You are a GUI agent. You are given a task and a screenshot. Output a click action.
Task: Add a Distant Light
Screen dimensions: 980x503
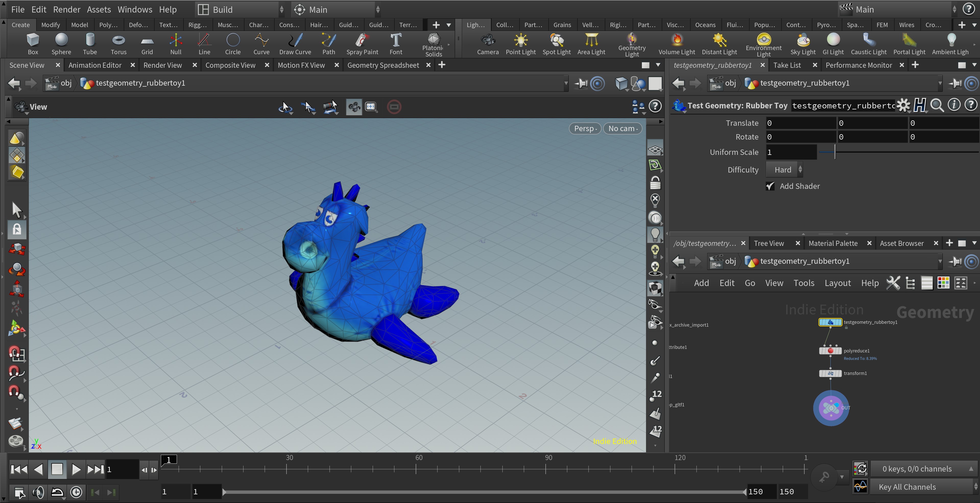pyautogui.click(x=719, y=43)
